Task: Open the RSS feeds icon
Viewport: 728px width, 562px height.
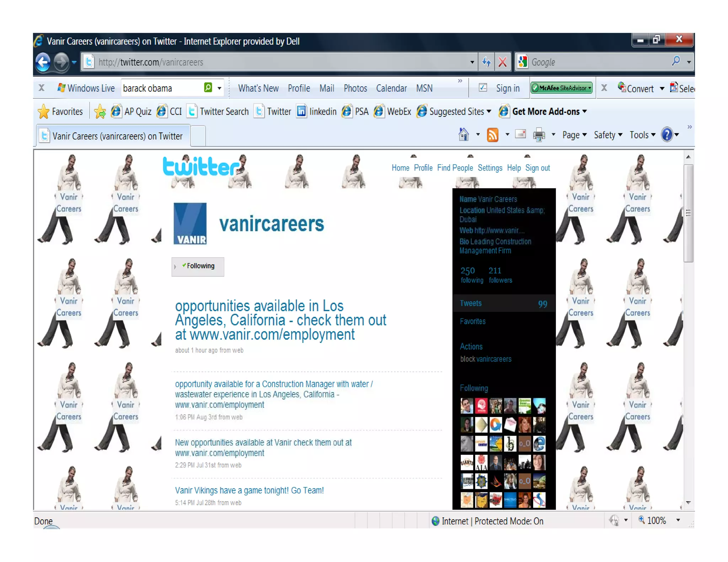Action: click(492, 135)
